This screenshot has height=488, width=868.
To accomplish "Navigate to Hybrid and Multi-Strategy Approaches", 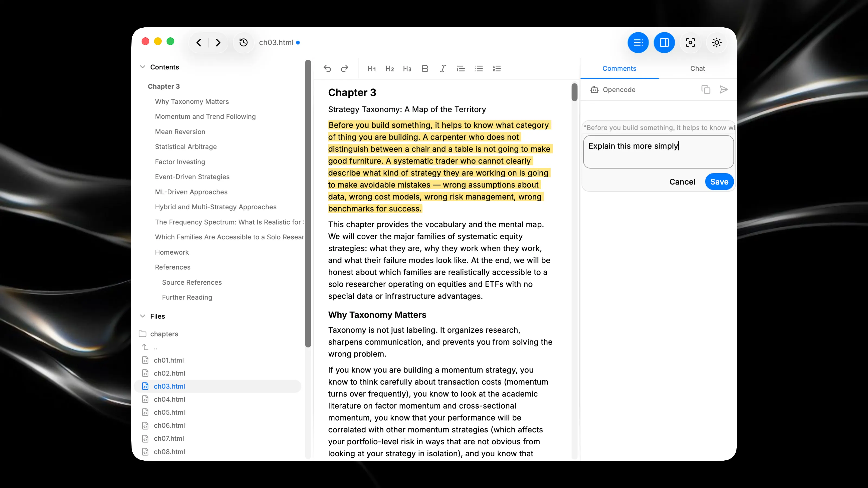I will (216, 207).
